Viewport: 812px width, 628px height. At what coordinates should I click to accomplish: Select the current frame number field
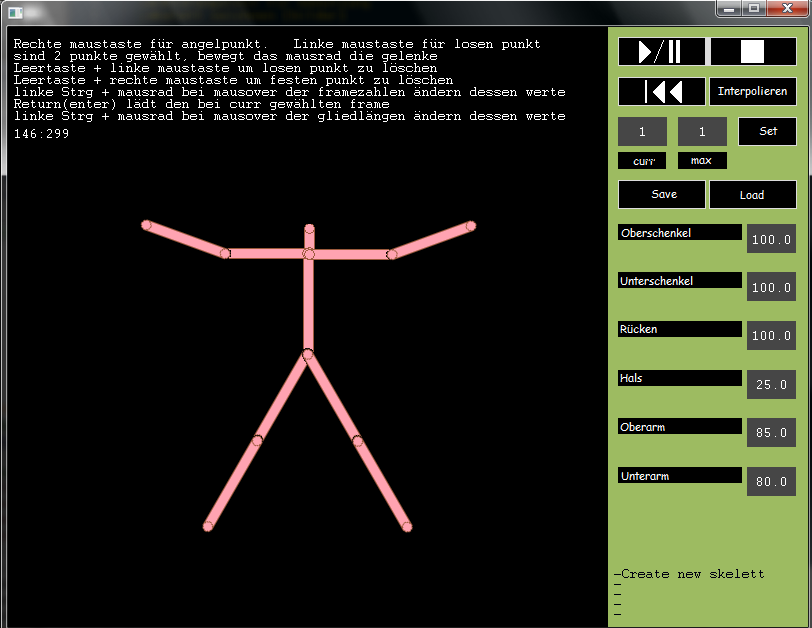point(642,132)
